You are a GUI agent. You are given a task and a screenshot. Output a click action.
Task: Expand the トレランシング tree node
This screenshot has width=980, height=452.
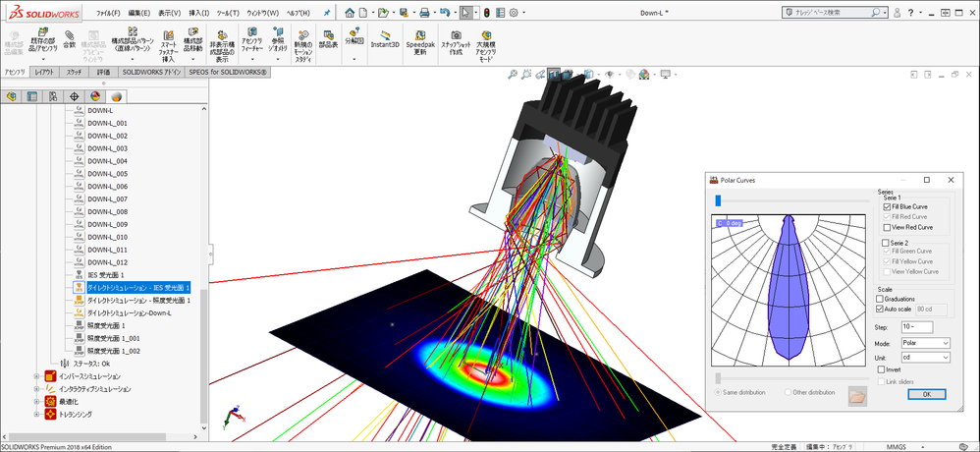(36, 414)
